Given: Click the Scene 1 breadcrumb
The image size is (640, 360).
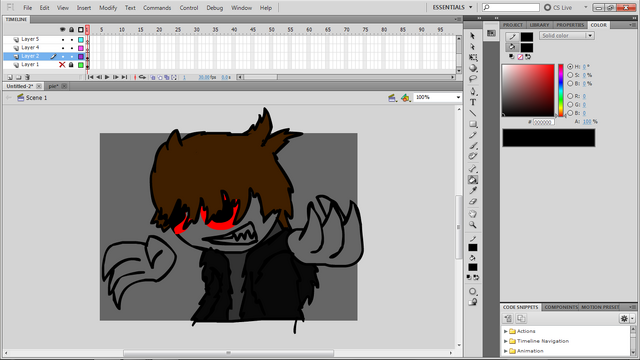Looking at the screenshot, I should click(x=36, y=98).
